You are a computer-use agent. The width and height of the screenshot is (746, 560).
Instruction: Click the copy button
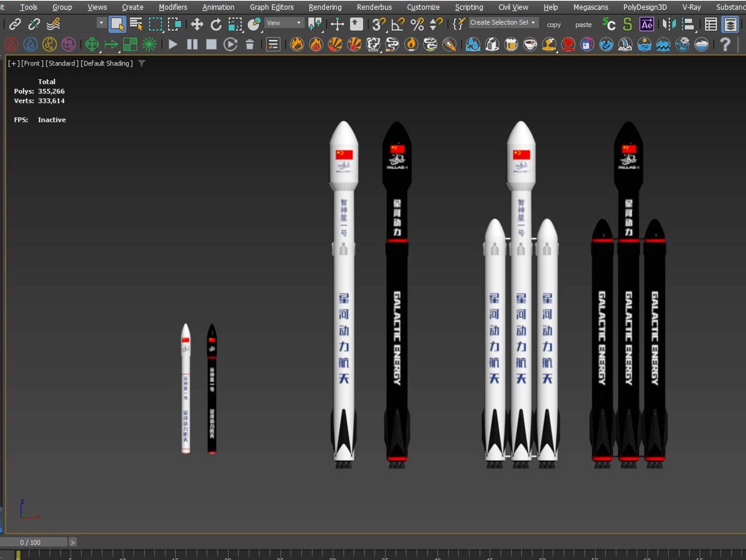pyautogui.click(x=554, y=24)
